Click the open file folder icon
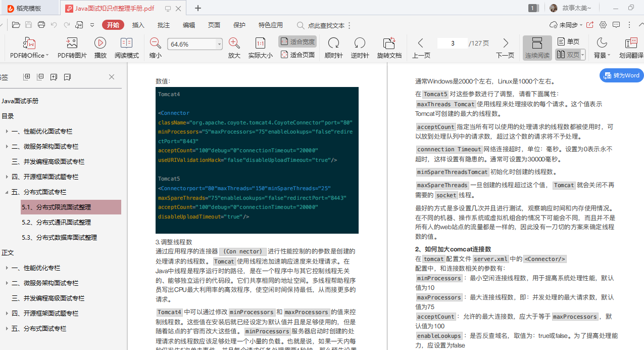This screenshot has width=644, height=350. point(16,25)
